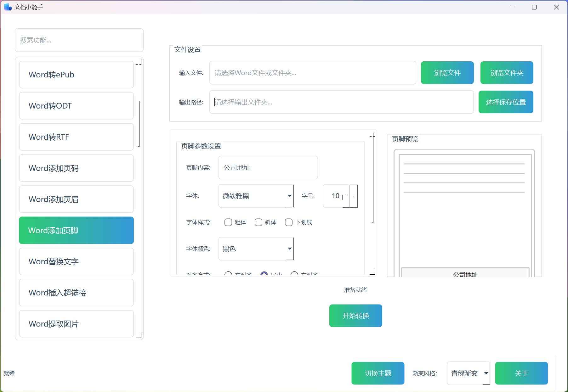Image resolution: width=568 pixels, height=392 pixels.
Task: Click the 页脚内容 company address field
Action: pos(268,168)
